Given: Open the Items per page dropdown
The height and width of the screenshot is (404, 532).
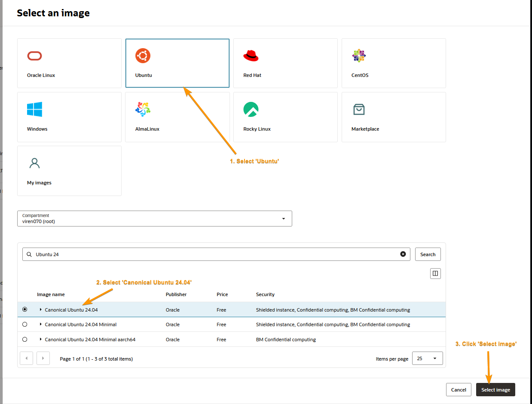Looking at the screenshot, I should coord(427,358).
